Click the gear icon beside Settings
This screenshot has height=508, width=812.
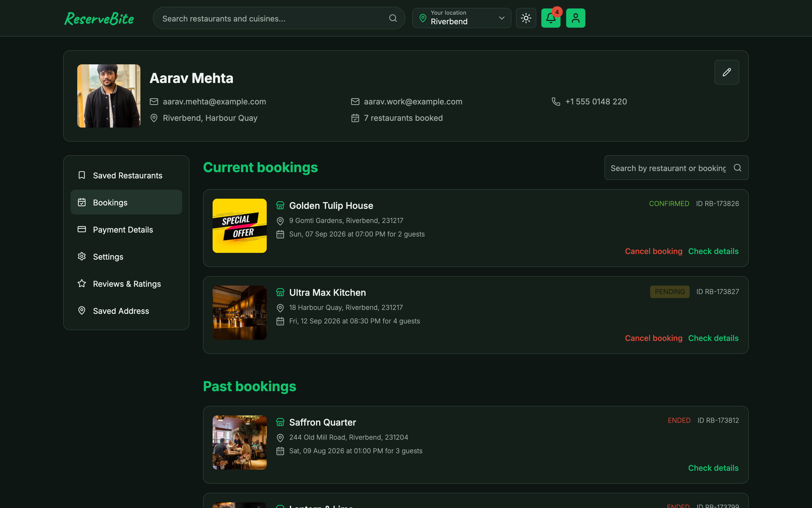tap(81, 256)
